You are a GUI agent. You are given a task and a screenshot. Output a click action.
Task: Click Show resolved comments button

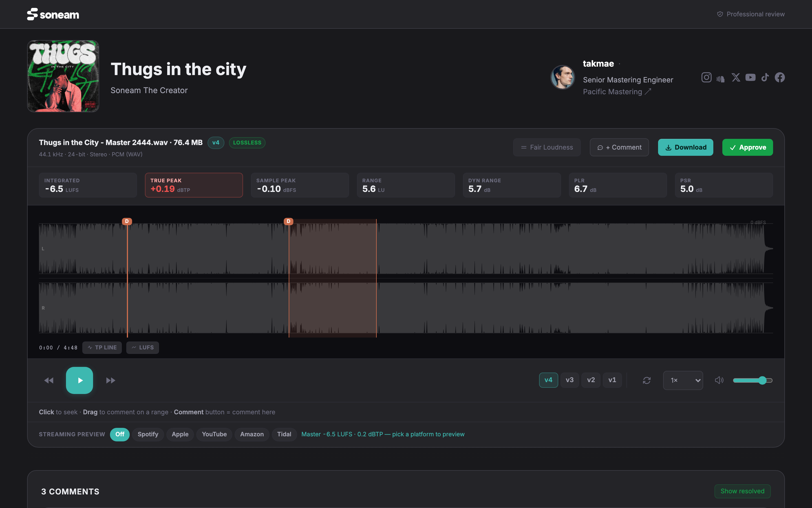pos(743,491)
